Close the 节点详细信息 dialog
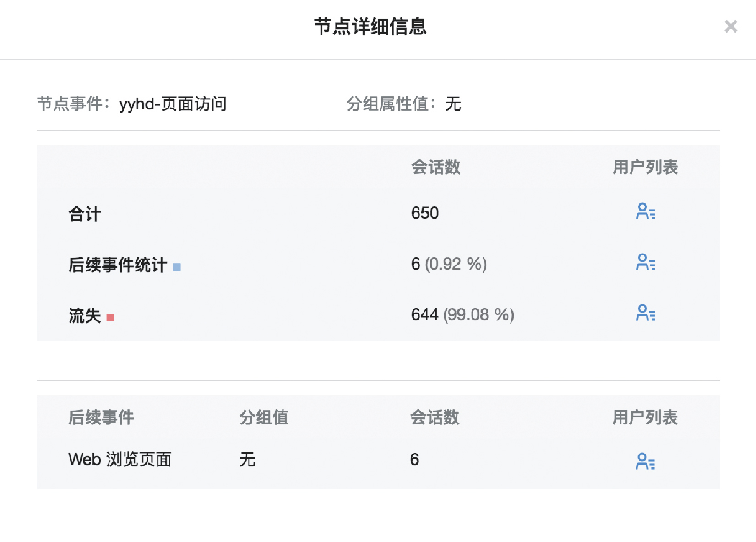The height and width of the screenshot is (542, 756). point(731,26)
